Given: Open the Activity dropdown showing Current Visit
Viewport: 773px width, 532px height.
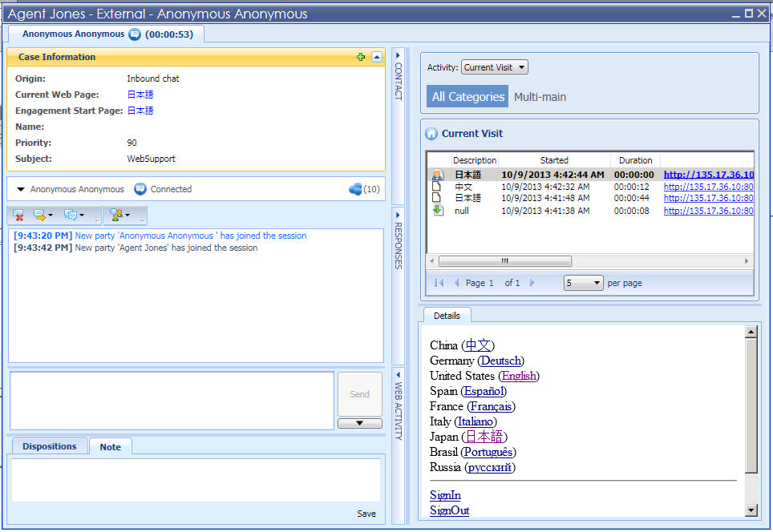Looking at the screenshot, I should pyautogui.click(x=494, y=67).
